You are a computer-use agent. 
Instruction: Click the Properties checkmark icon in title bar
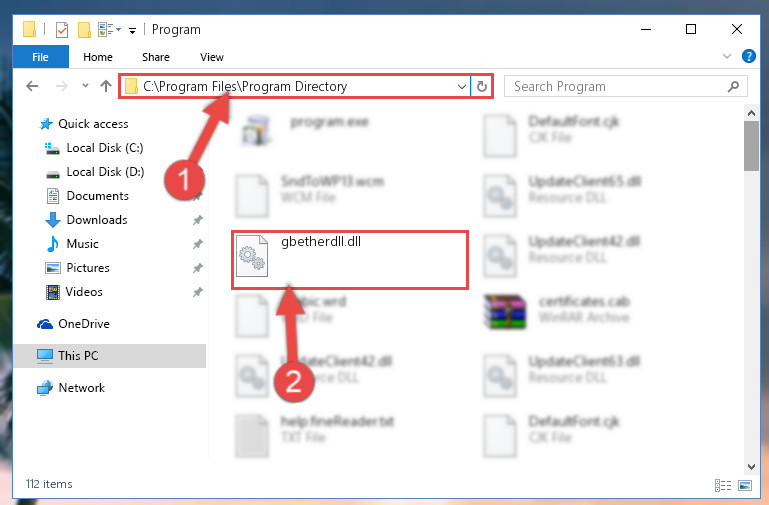point(62,30)
